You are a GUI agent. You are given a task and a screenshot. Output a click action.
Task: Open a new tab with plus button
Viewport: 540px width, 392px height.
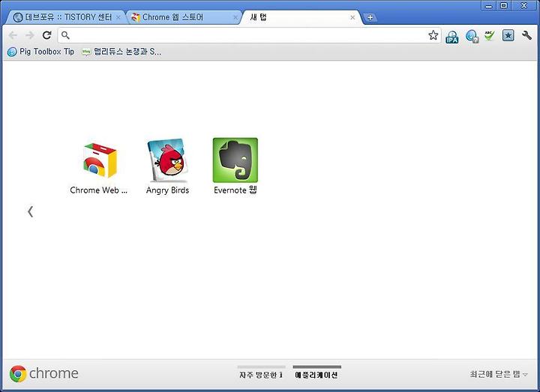tap(370, 17)
